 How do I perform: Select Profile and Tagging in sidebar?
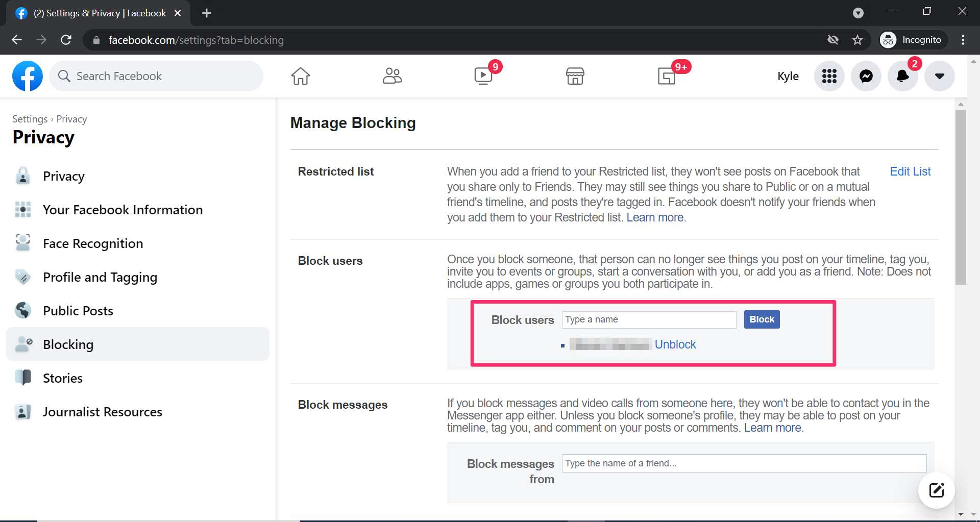click(x=138, y=277)
